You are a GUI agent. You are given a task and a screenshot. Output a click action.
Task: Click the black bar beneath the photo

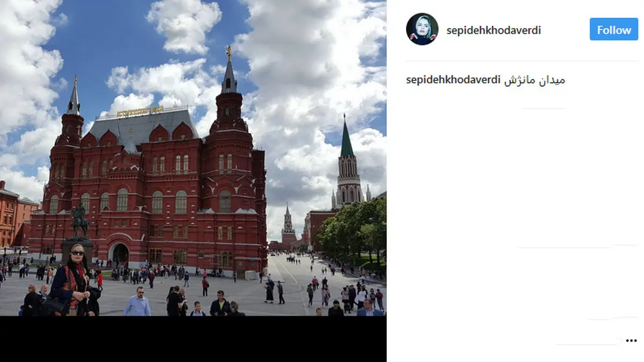click(193, 339)
